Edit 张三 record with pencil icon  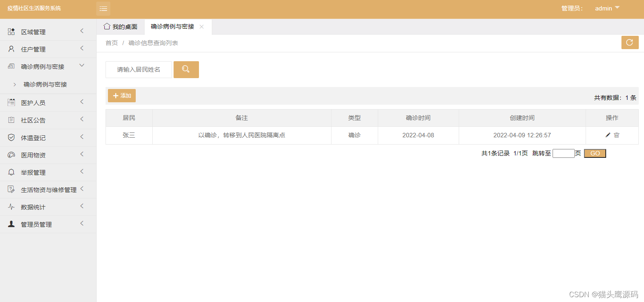click(608, 135)
